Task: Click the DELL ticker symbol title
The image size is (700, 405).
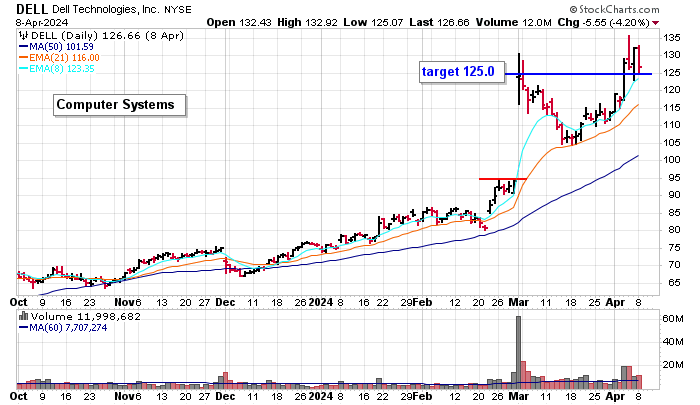Action: click(32, 9)
